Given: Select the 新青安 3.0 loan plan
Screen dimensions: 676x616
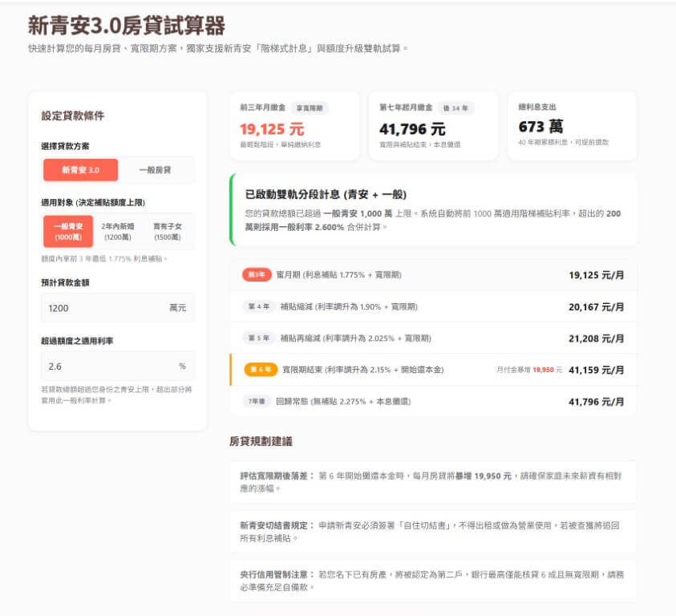Looking at the screenshot, I should [80, 170].
